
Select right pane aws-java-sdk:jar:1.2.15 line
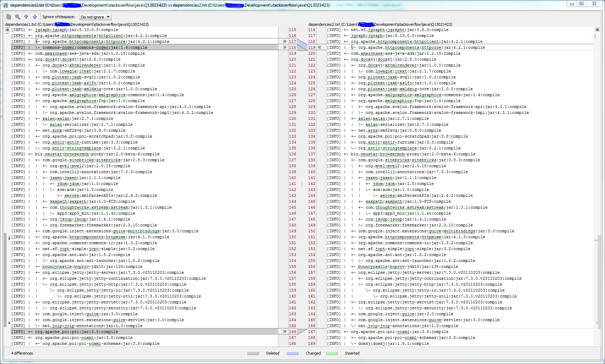tap(460, 53)
